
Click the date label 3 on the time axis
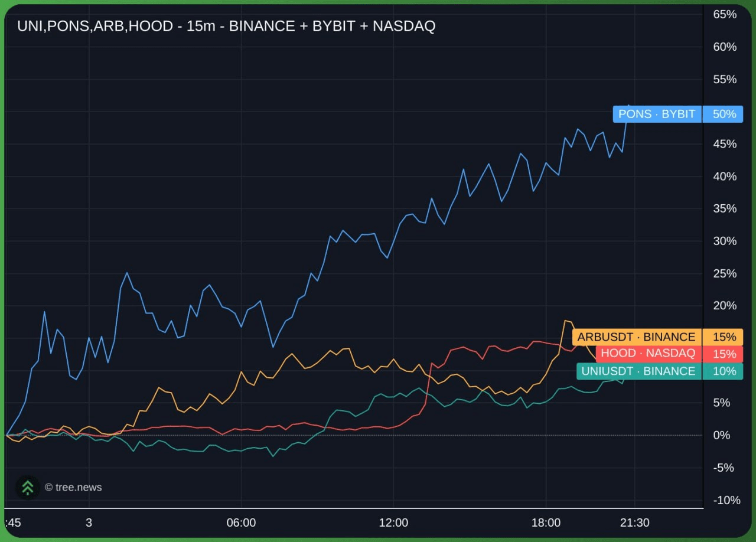(89, 523)
